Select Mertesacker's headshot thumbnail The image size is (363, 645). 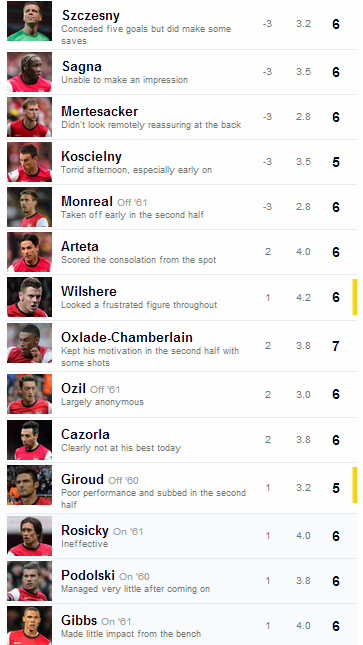29,117
